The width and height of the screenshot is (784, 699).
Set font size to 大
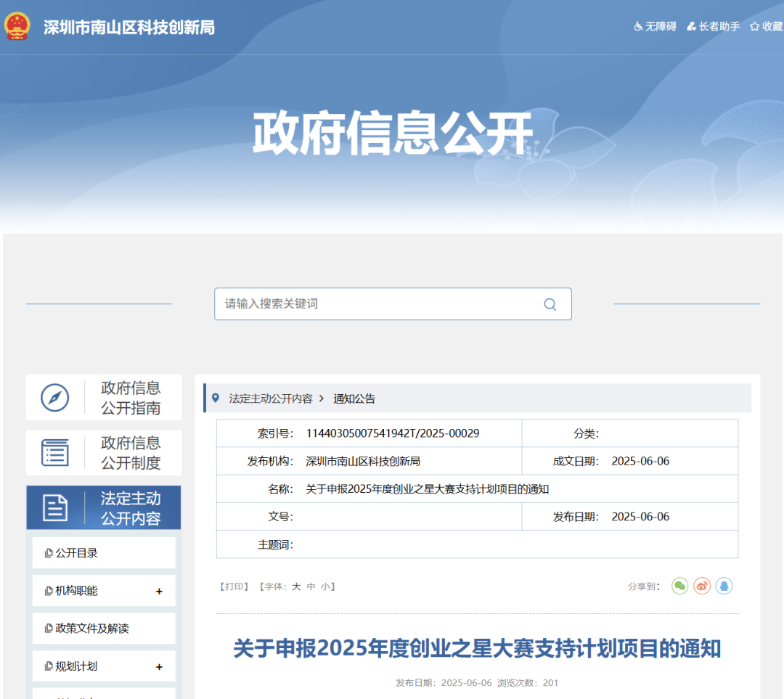click(x=296, y=586)
